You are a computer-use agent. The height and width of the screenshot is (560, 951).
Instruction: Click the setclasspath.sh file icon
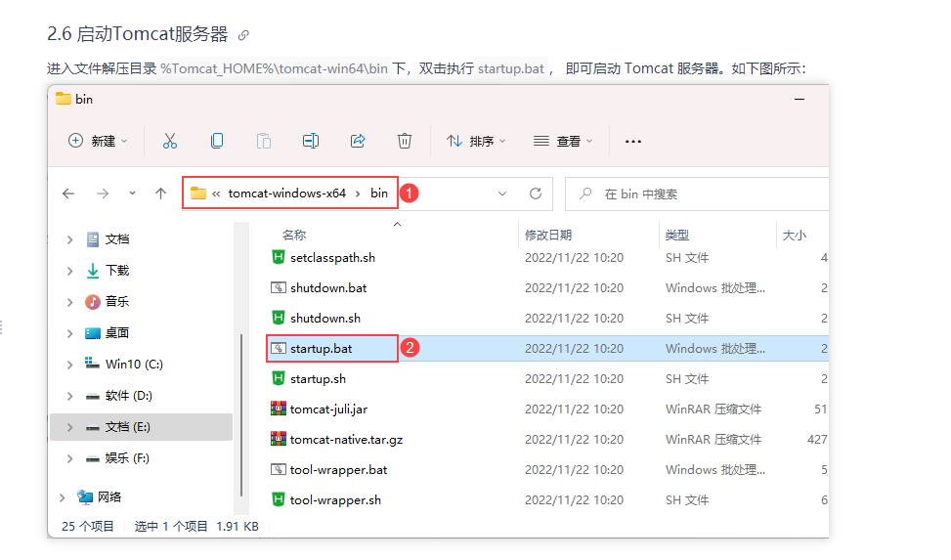coord(278,257)
